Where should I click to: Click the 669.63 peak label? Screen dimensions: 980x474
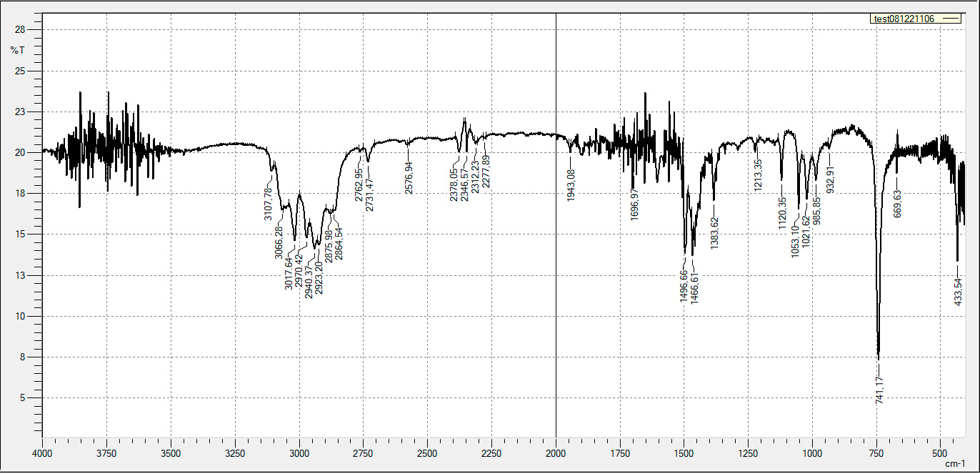tap(898, 203)
